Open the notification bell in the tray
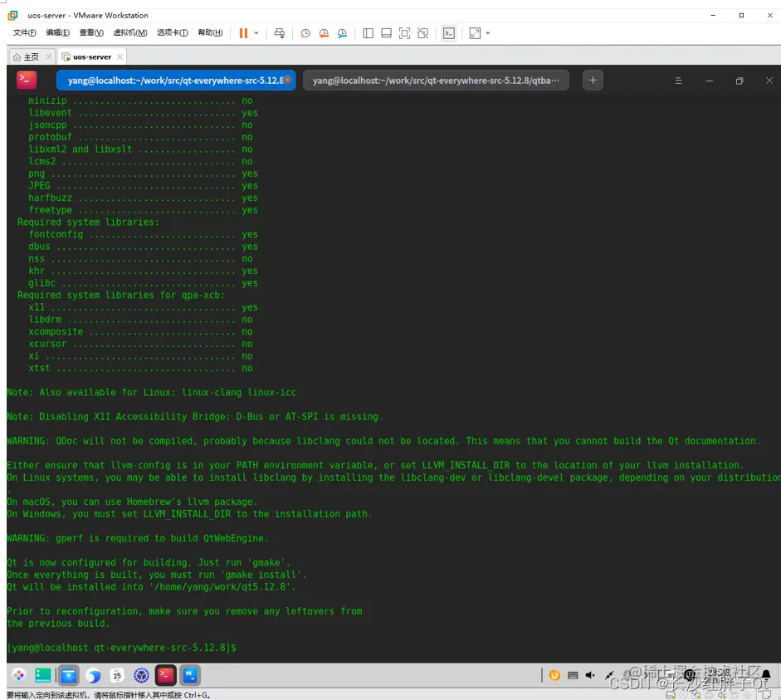The width and height of the screenshot is (781, 700). coord(766,675)
